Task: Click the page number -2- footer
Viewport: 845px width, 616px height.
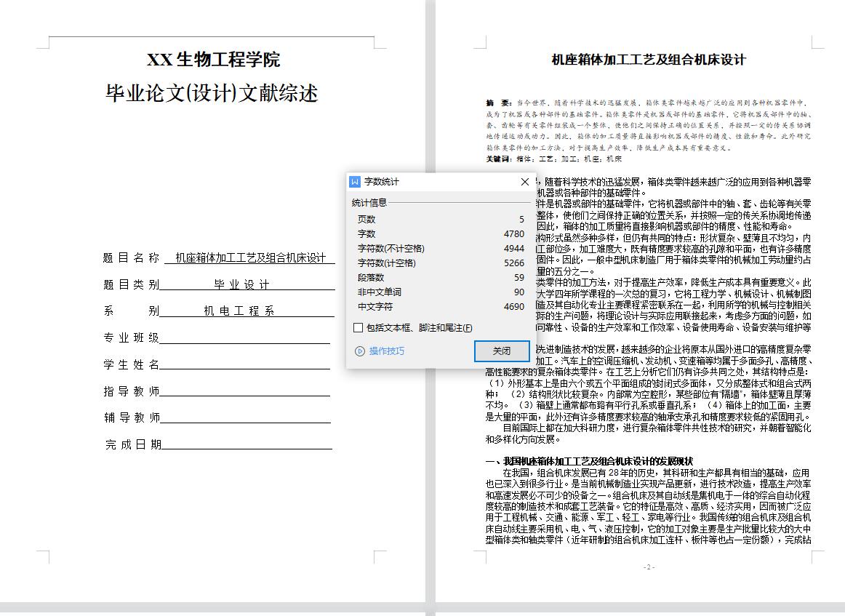Action: [x=649, y=567]
